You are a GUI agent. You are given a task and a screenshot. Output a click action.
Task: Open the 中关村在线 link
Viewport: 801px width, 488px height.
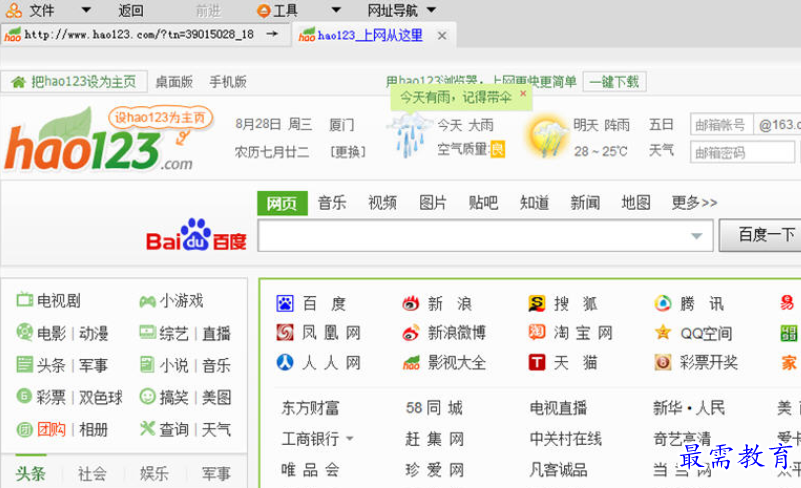pyautogui.click(x=566, y=438)
